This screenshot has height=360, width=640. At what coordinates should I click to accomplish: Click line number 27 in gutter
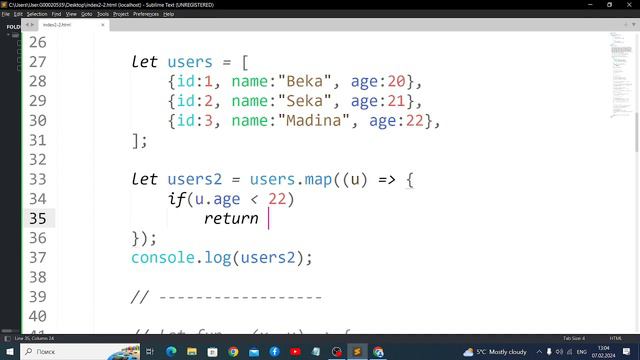coord(38,62)
